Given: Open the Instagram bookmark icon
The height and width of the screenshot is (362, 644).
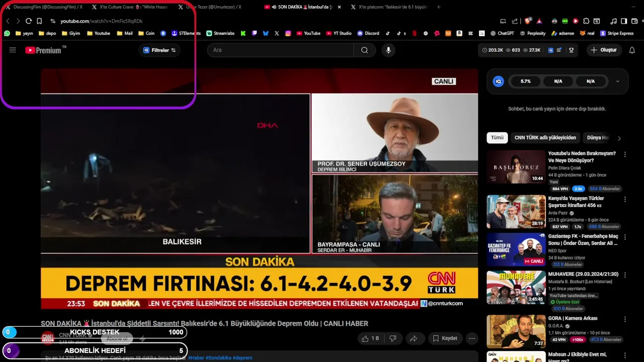Looking at the screenshot, I should (288, 33).
